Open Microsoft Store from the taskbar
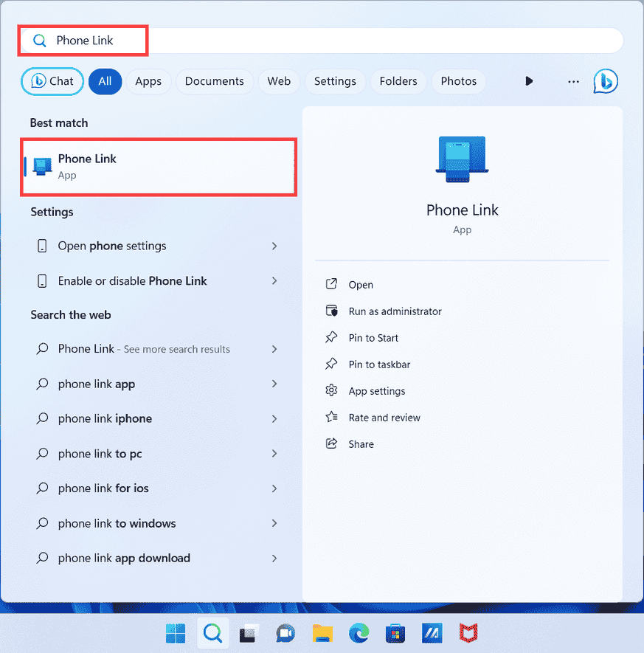Viewport: 644px width, 653px height. click(x=395, y=634)
